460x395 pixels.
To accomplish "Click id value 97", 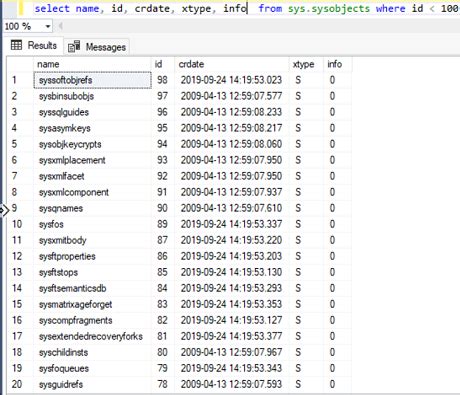I will pos(163,96).
